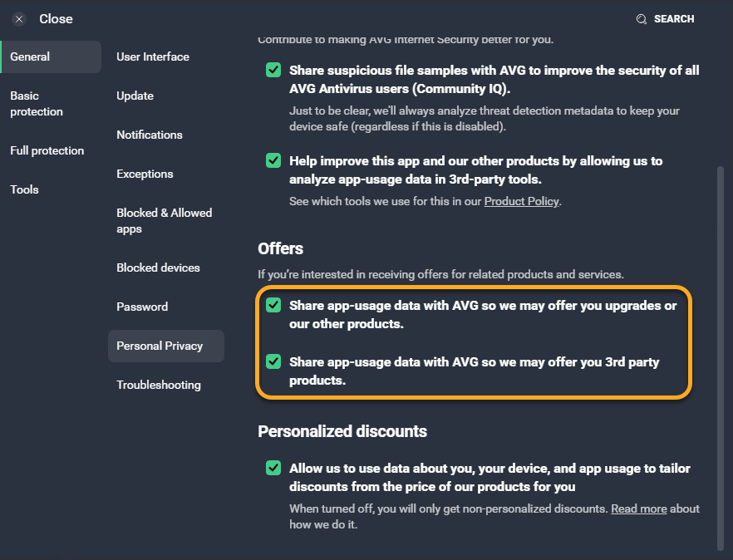
Task: Select Exceptions in the submenu
Action: pyautogui.click(x=145, y=174)
